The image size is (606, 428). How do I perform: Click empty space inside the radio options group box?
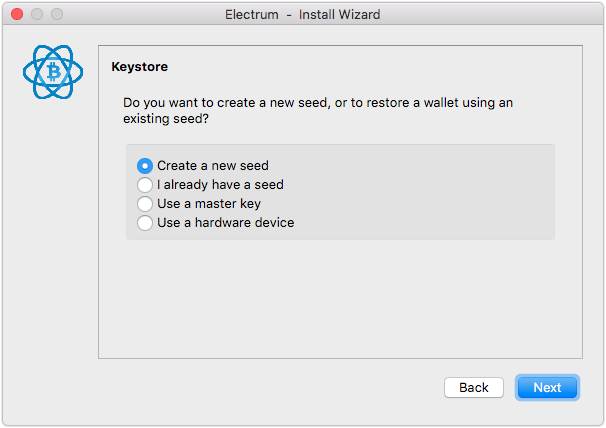tap(425, 193)
